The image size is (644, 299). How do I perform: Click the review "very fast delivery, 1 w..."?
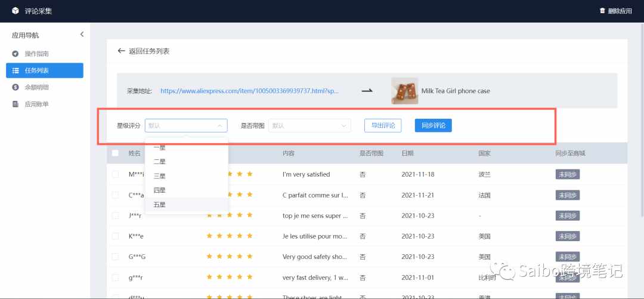click(x=315, y=277)
